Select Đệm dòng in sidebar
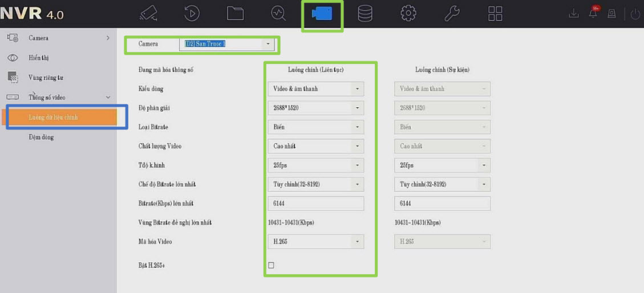 41,137
